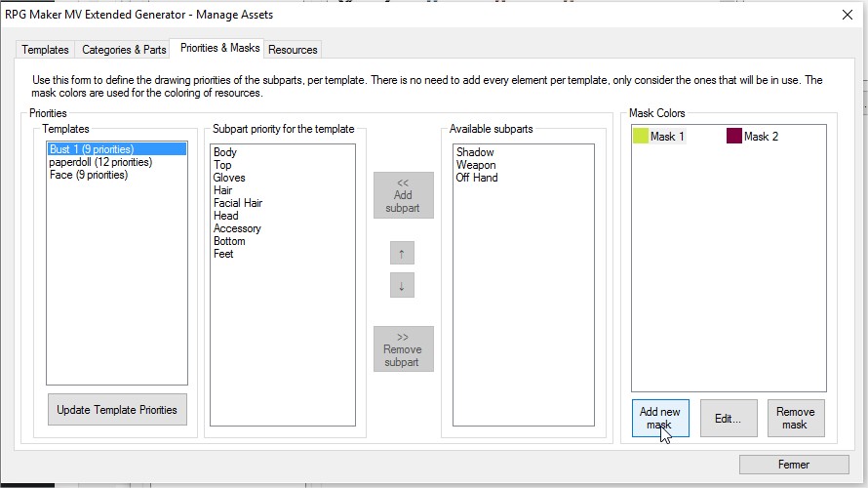868x488 pixels.
Task: Click the Add subpart button
Action: click(x=403, y=195)
